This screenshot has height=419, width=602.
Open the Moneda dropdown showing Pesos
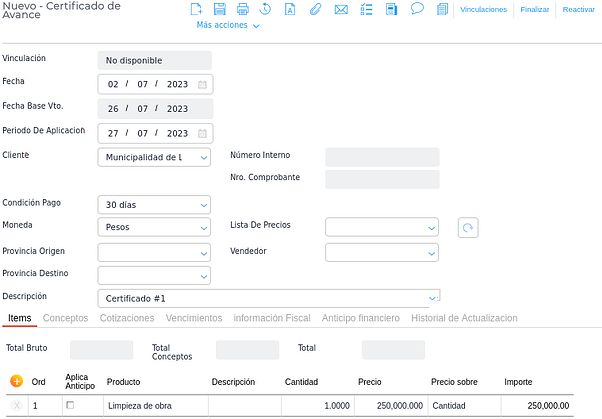154,227
